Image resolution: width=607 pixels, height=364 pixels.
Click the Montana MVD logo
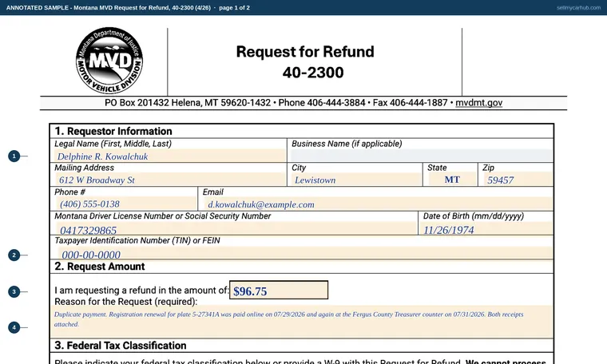109,61
